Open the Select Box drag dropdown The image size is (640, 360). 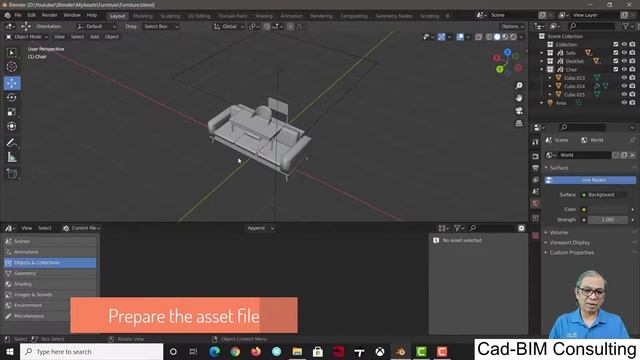coord(161,27)
